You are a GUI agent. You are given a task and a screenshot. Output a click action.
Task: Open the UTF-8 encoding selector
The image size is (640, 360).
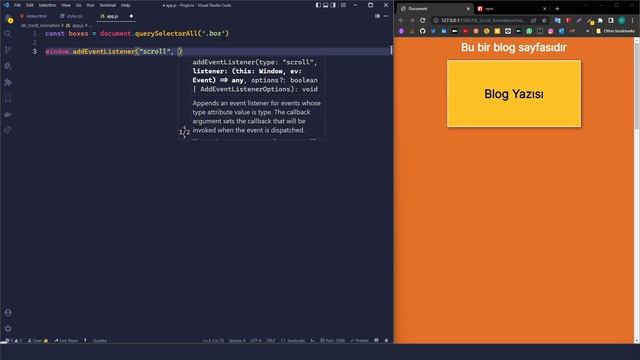pos(256,340)
